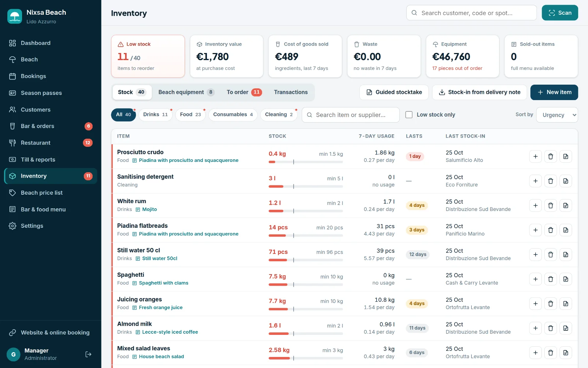The height and width of the screenshot is (368, 588).
Task: Enable the Low stock only checkbox
Action: 409,115
